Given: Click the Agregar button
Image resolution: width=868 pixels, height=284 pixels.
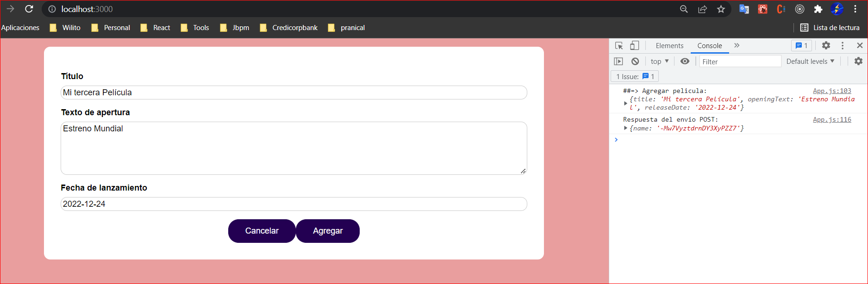Looking at the screenshot, I should tap(328, 231).
